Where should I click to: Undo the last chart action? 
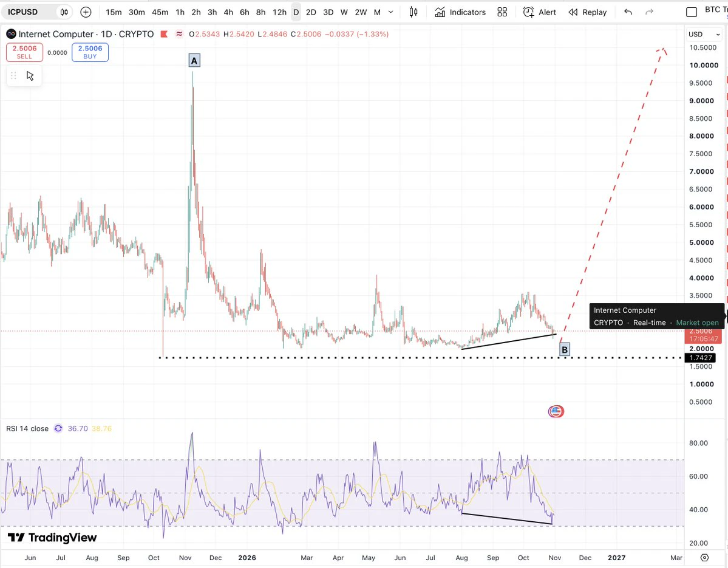click(628, 12)
